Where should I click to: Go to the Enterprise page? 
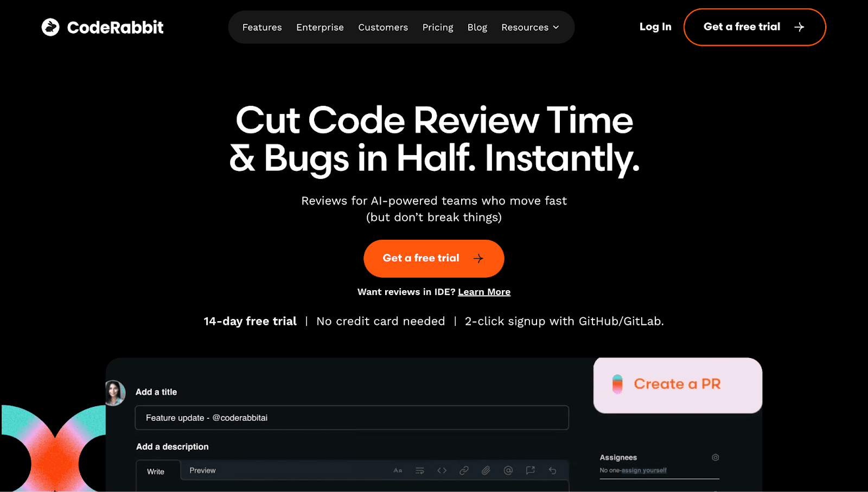[x=320, y=27]
